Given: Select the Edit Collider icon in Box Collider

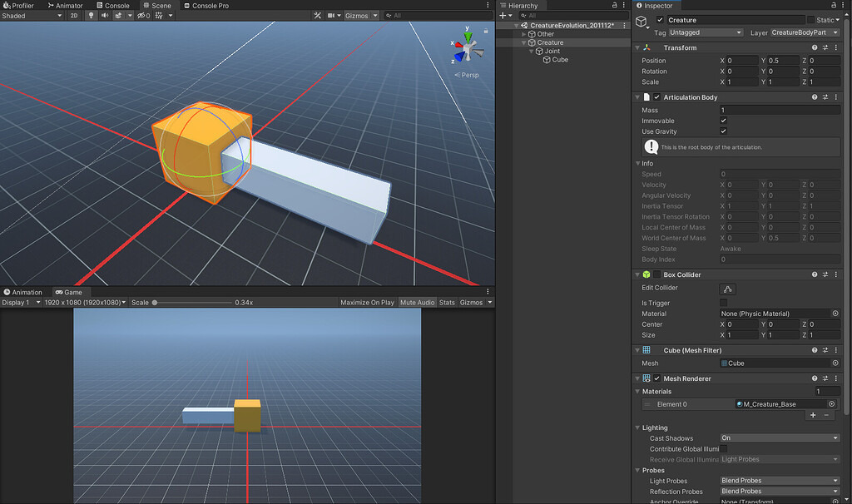Looking at the screenshot, I should pyautogui.click(x=728, y=289).
